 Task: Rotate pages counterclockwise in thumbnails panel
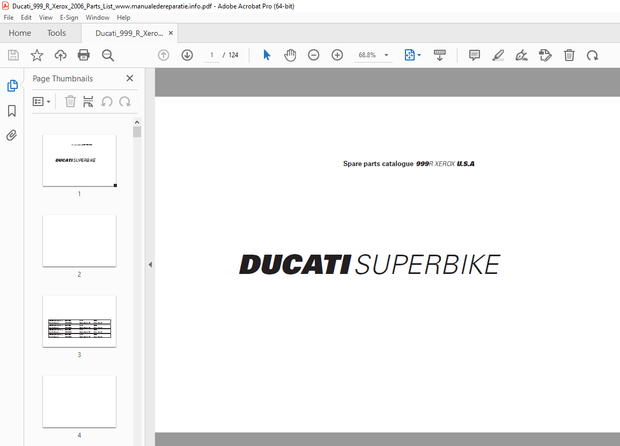click(x=107, y=102)
